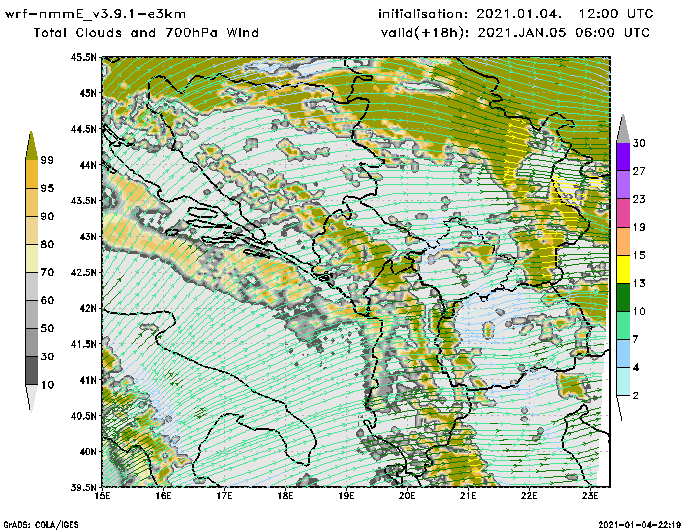Click the '40N' latitude label
The width and height of the screenshot is (700, 530).
click(x=88, y=451)
